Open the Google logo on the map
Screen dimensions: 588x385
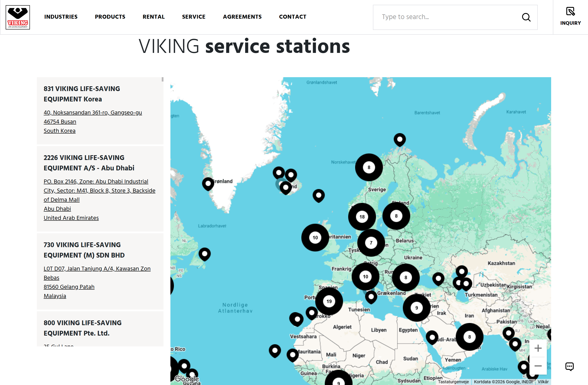tap(187, 379)
